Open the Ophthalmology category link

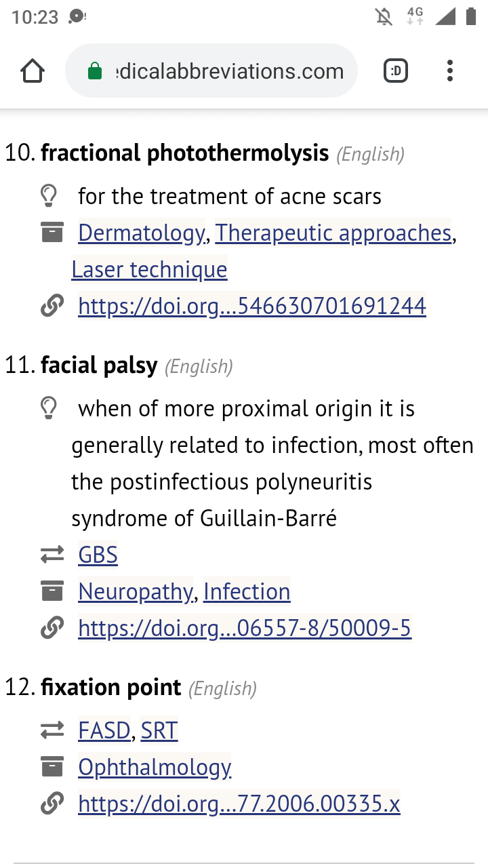pos(155,768)
